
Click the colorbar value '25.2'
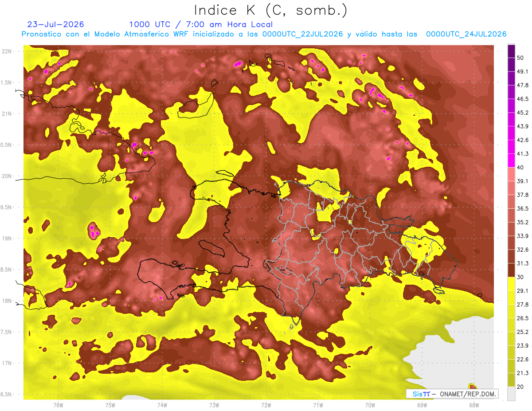click(522, 333)
